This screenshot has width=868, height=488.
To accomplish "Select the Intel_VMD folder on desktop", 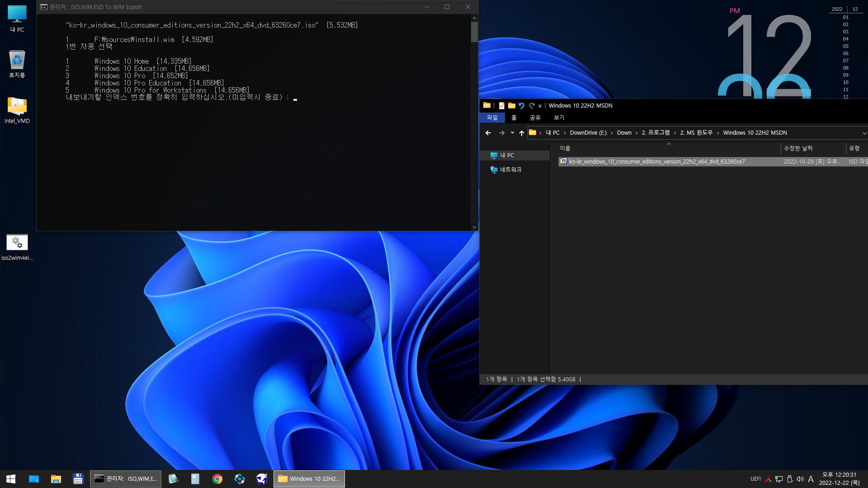I will (17, 110).
